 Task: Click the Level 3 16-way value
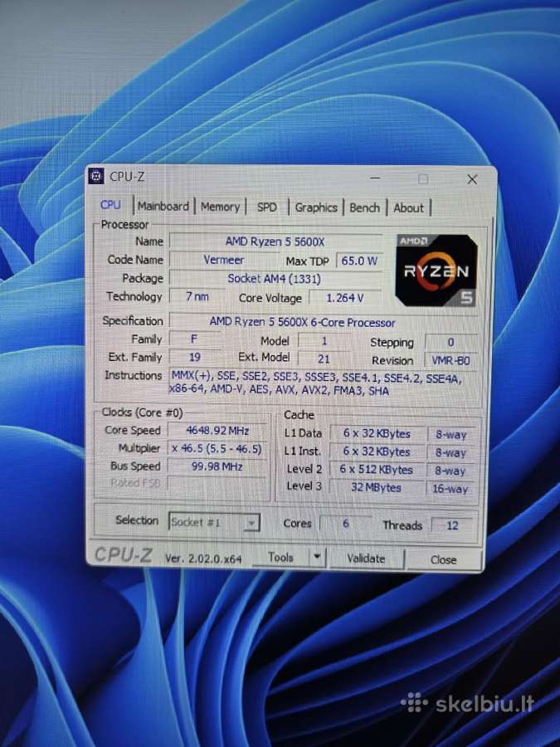point(450,488)
